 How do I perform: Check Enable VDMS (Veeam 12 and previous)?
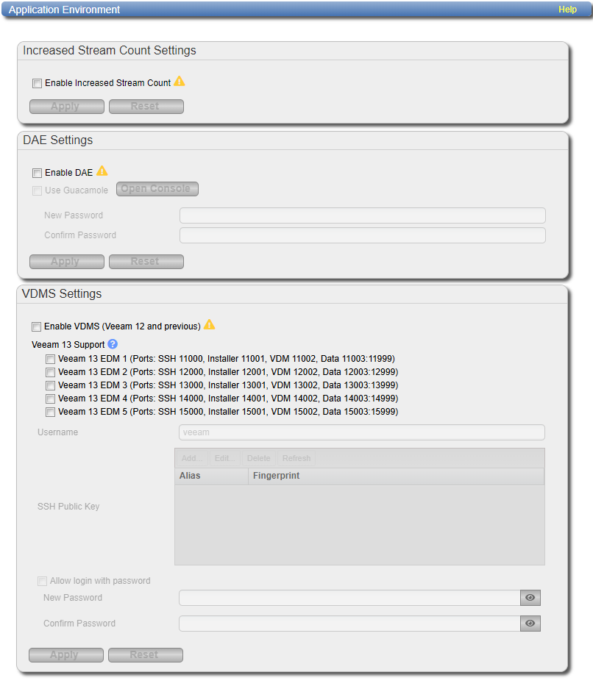point(37,326)
